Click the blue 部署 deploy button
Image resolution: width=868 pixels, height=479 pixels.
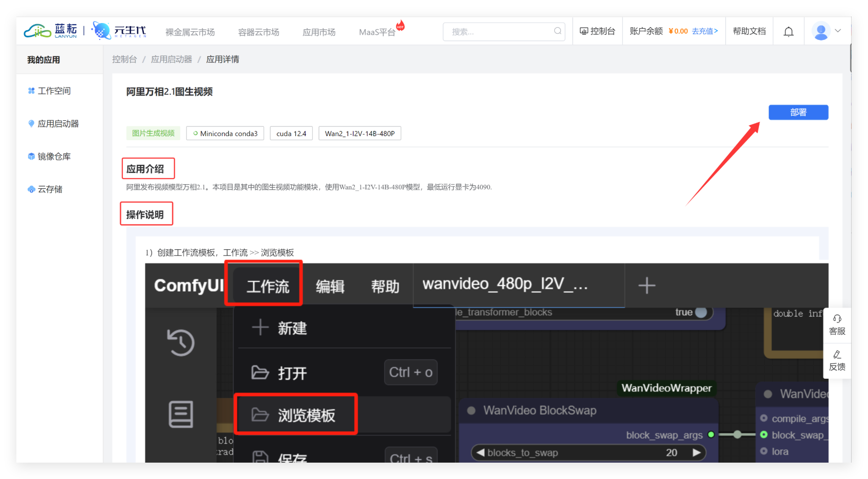pyautogui.click(x=798, y=112)
